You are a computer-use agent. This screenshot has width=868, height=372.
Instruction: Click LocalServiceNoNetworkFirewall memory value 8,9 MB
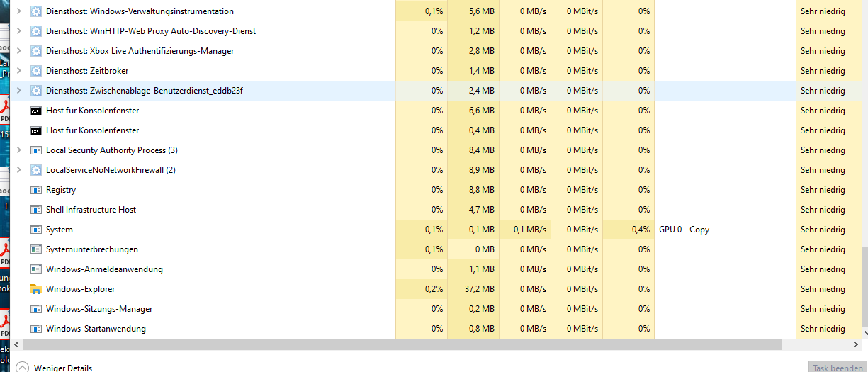click(483, 170)
